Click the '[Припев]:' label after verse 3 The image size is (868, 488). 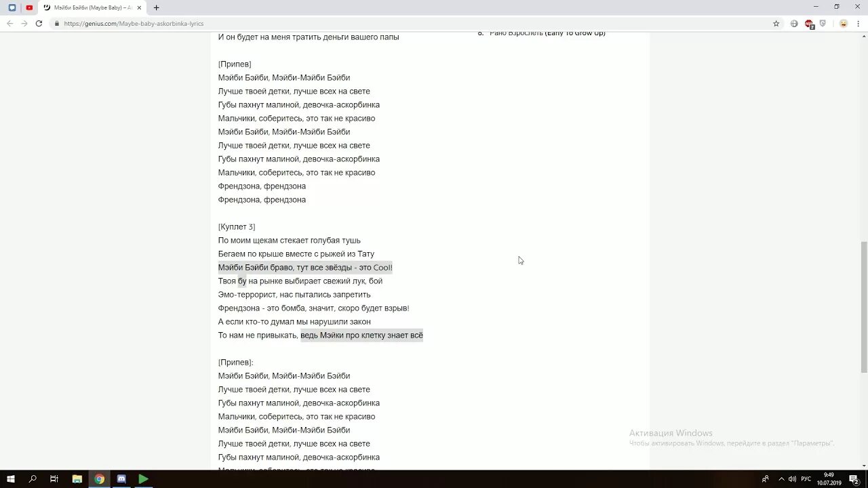pyautogui.click(x=236, y=362)
